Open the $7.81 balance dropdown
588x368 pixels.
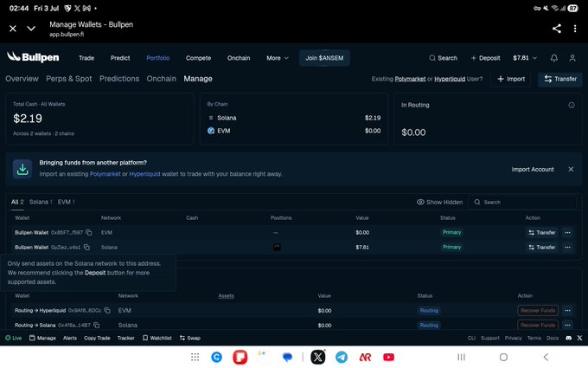point(525,58)
